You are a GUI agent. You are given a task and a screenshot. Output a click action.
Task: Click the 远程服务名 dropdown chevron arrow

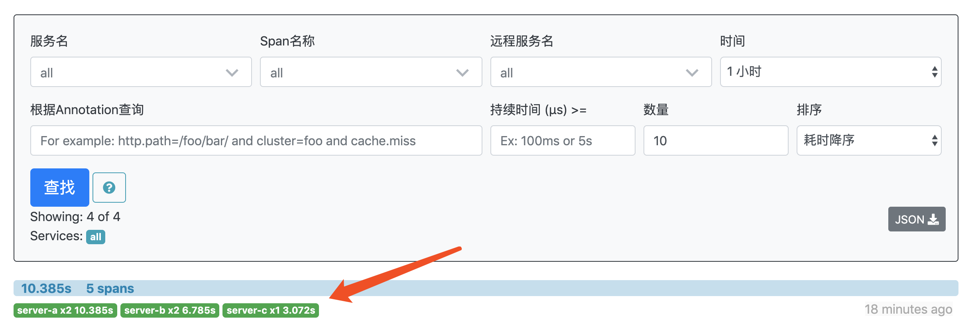pos(692,73)
